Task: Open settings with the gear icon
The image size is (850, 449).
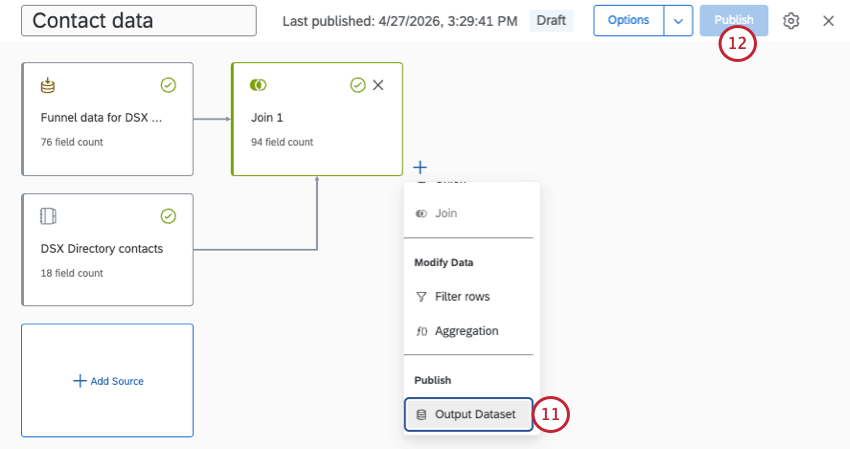Action: coord(791,21)
